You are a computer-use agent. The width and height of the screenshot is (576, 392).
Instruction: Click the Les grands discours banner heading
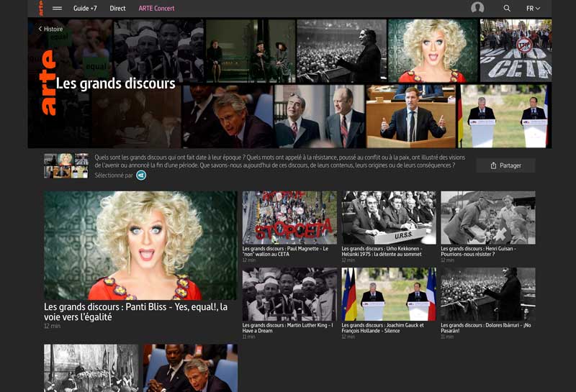tap(116, 83)
